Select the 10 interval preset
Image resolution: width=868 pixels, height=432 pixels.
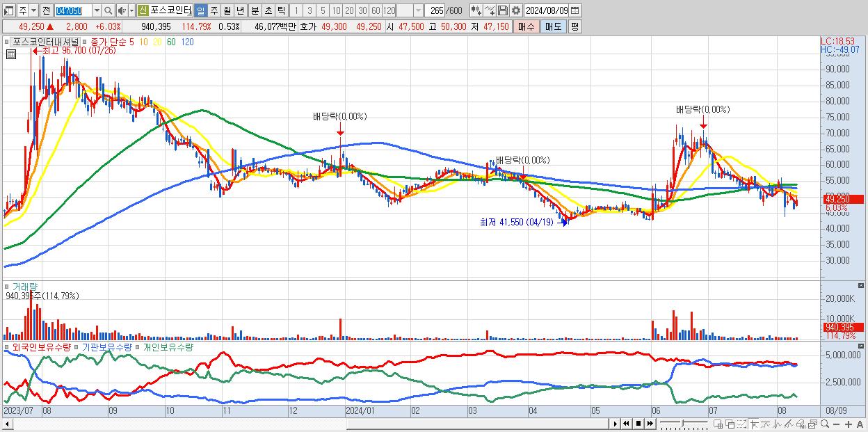[336, 10]
